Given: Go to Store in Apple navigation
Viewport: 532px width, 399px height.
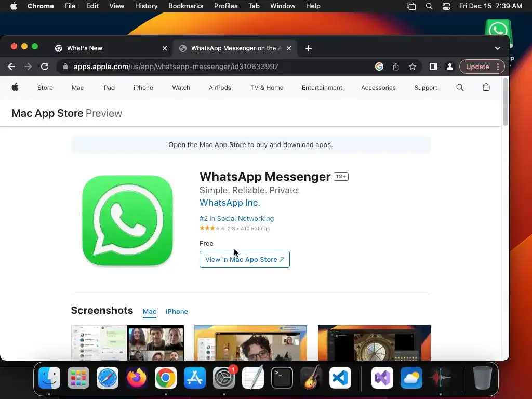Looking at the screenshot, I should pyautogui.click(x=45, y=87).
